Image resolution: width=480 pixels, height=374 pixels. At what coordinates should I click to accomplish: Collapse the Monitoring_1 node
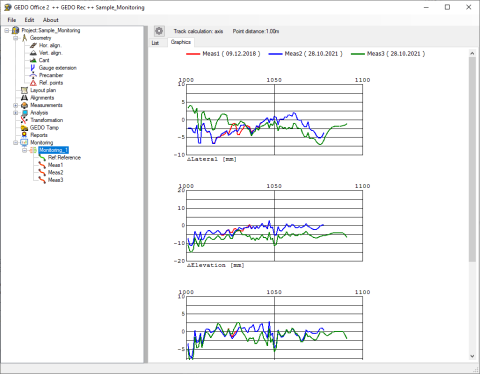pos(24,150)
